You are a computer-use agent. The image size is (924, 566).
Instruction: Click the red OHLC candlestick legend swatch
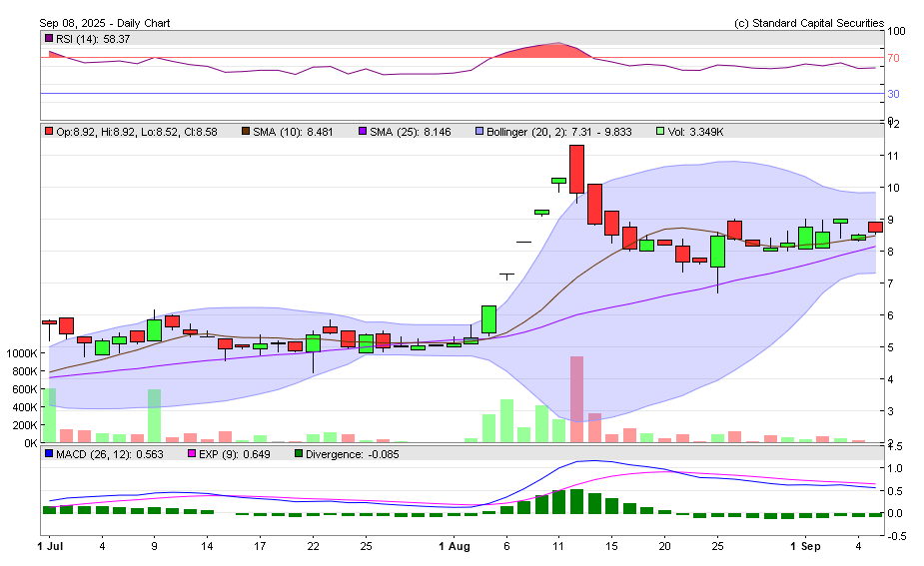49,132
